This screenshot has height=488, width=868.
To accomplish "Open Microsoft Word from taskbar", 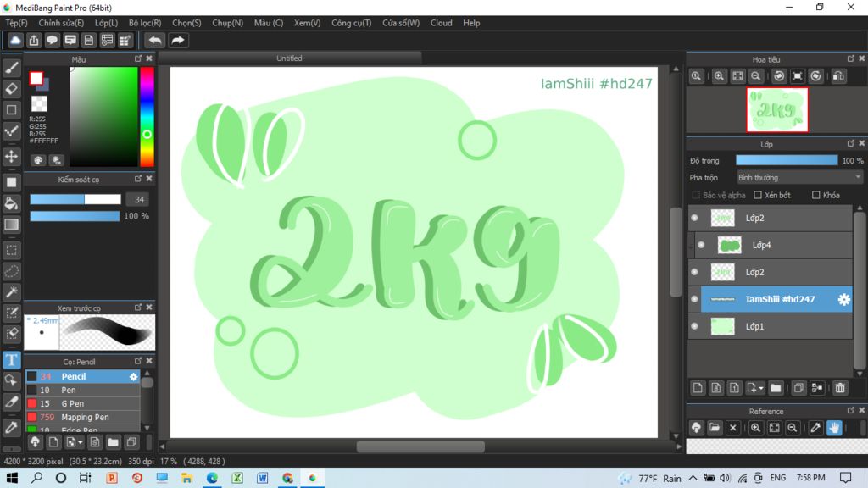I will coord(263,478).
